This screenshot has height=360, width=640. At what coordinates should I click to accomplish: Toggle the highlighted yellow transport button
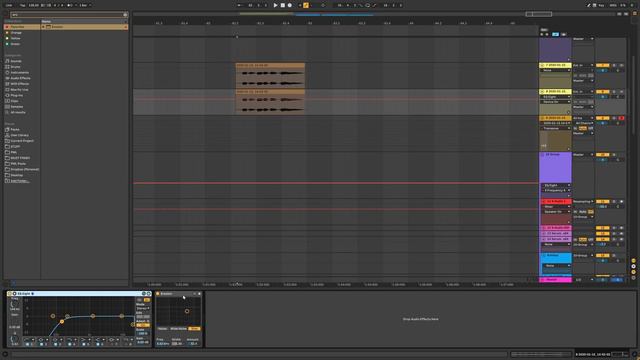pyautogui.click(x=306, y=5)
